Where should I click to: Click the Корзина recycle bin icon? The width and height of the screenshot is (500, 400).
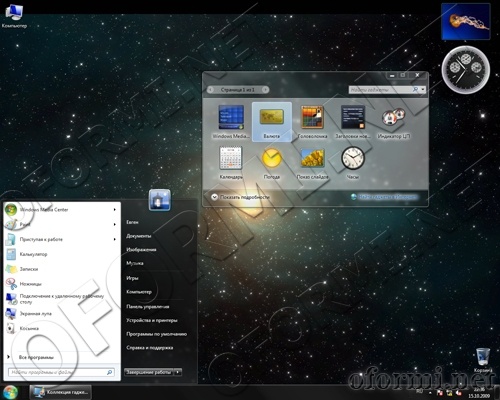[483, 360]
